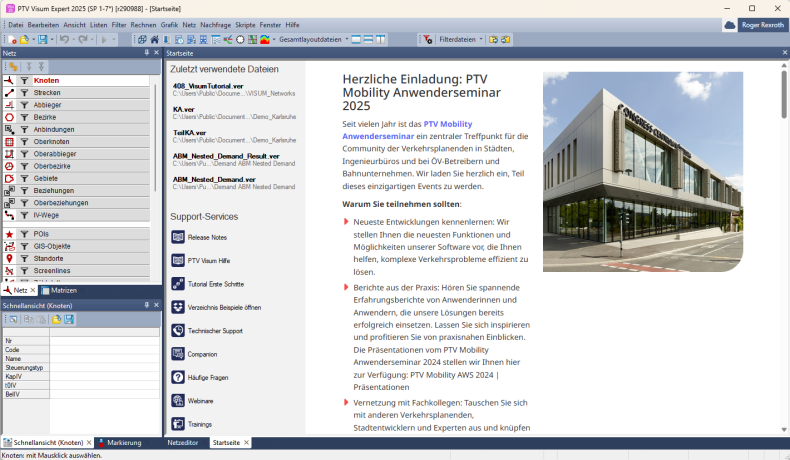Click the Technischer Support icon

pos(178,330)
